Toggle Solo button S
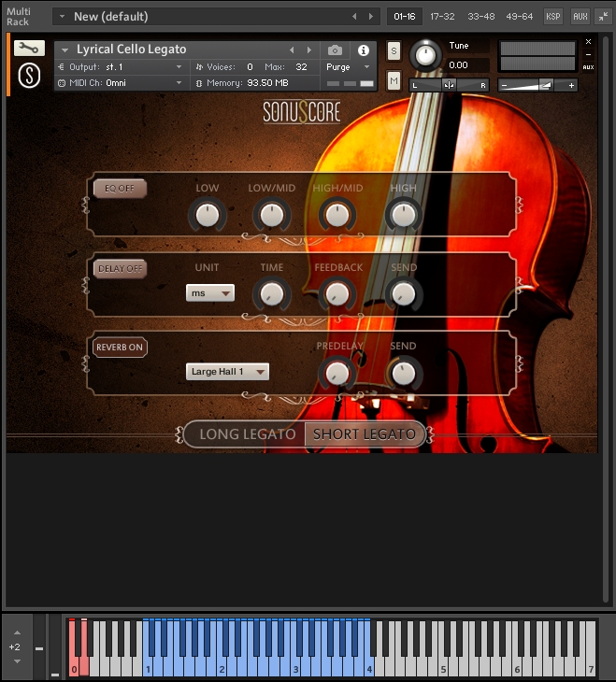 tap(394, 51)
